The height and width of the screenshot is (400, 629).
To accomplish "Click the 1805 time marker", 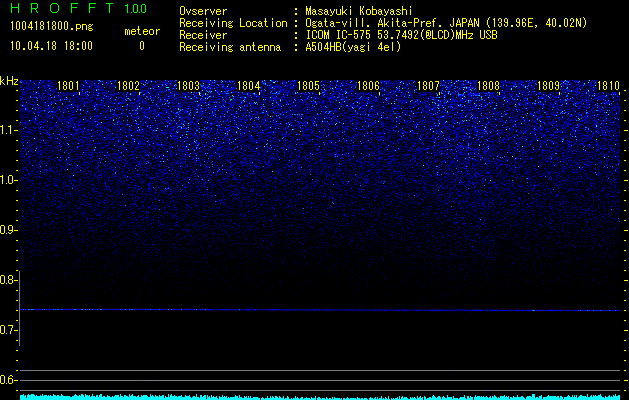I will (x=308, y=86).
